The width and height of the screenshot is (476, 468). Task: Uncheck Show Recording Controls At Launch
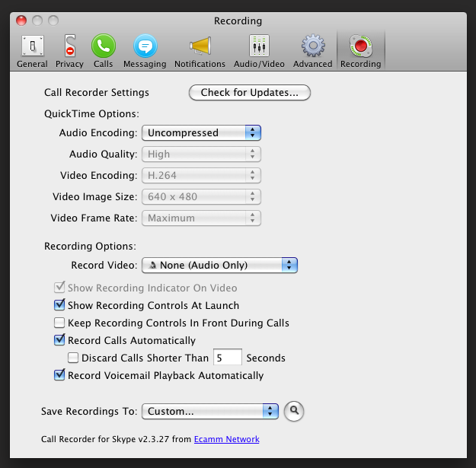59,305
